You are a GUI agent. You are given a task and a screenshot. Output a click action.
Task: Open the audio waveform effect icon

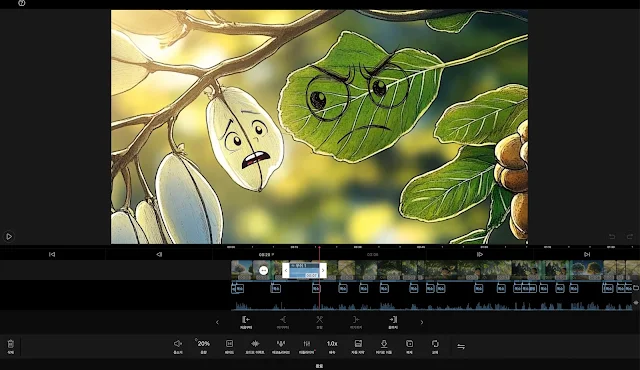click(x=255, y=346)
